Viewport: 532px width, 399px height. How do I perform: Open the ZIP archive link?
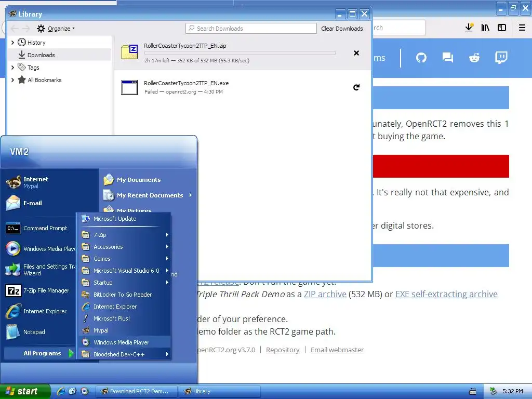325,294
